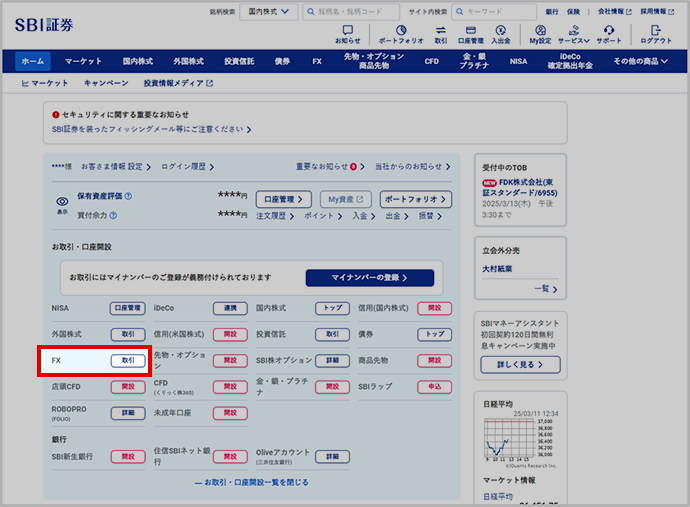
Task: Click the マイナンバーの登録 button
Action: 370,278
